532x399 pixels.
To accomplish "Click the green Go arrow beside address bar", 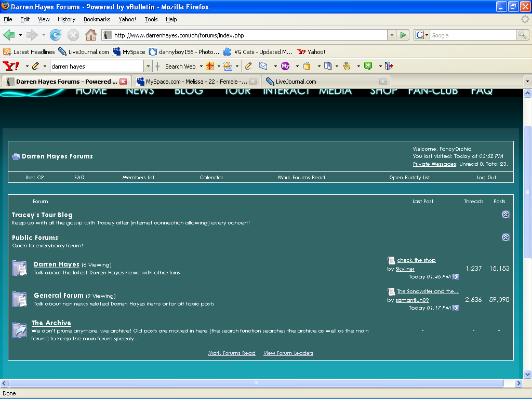I will tap(403, 35).
